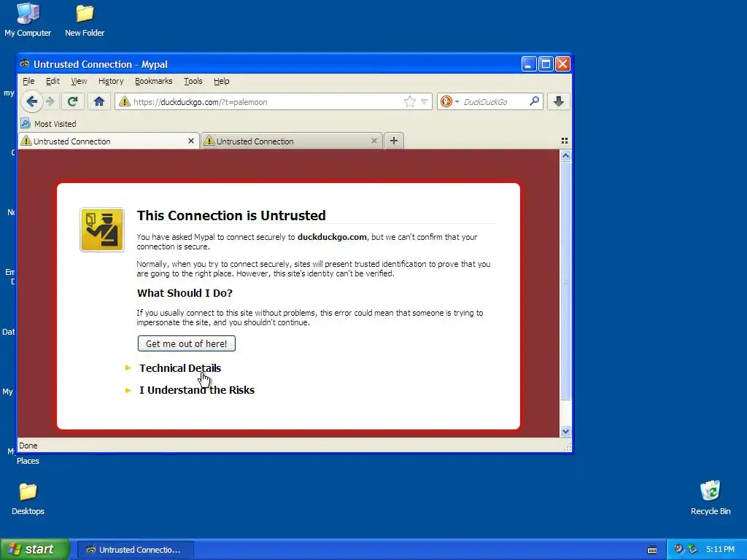Click the warning triangle in the address bar

(125, 101)
